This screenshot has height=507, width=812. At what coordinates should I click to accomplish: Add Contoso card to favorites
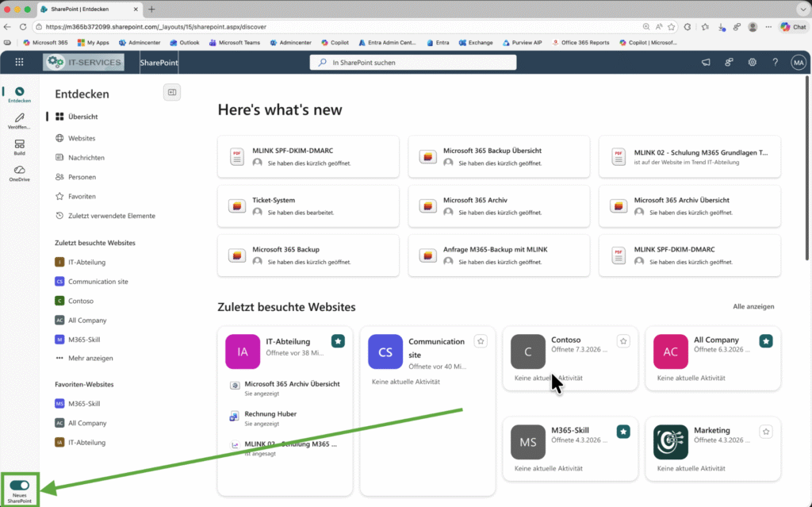(x=623, y=341)
